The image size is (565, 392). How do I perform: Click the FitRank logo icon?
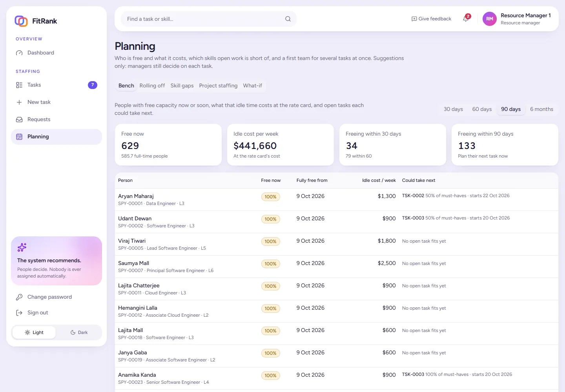click(x=21, y=21)
